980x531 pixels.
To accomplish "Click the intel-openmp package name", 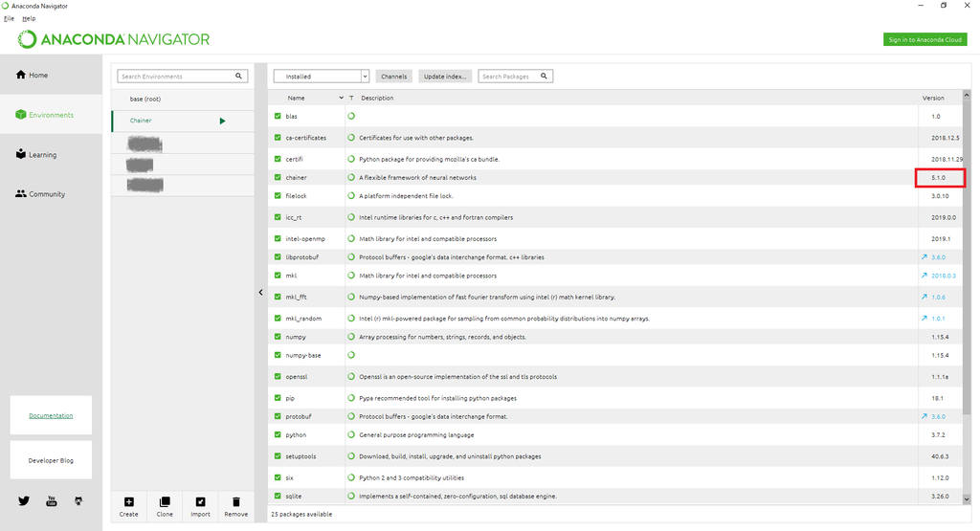I will [305, 238].
